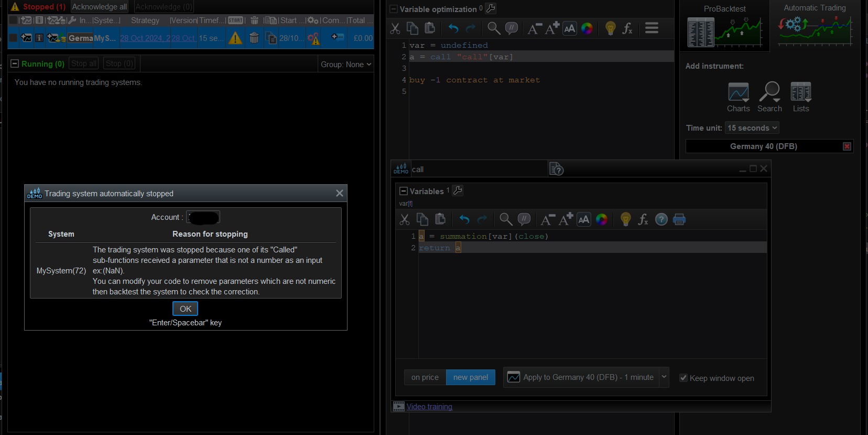Copy code in the call editor toolbar
Viewport: 868px width, 435px height.
[x=422, y=219]
